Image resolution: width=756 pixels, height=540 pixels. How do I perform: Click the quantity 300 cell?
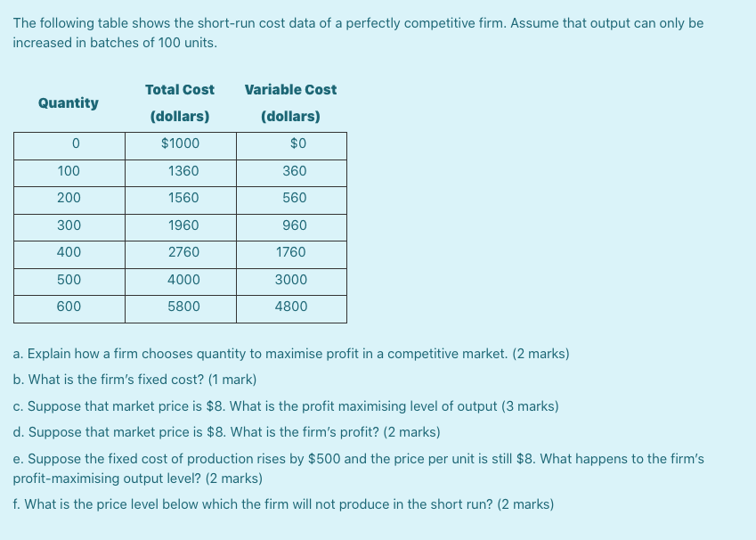coord(69,225)
